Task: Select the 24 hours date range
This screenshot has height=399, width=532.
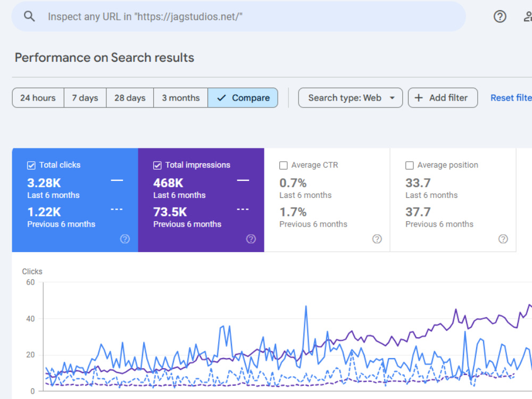Action: click(x=38, y=98)
